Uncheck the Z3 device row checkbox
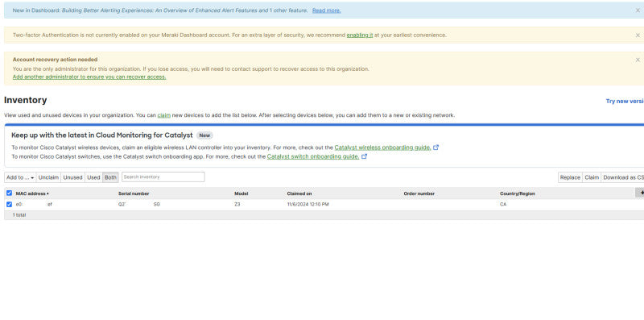Screen dimensions: 644x320 click(x=9, y=204)
